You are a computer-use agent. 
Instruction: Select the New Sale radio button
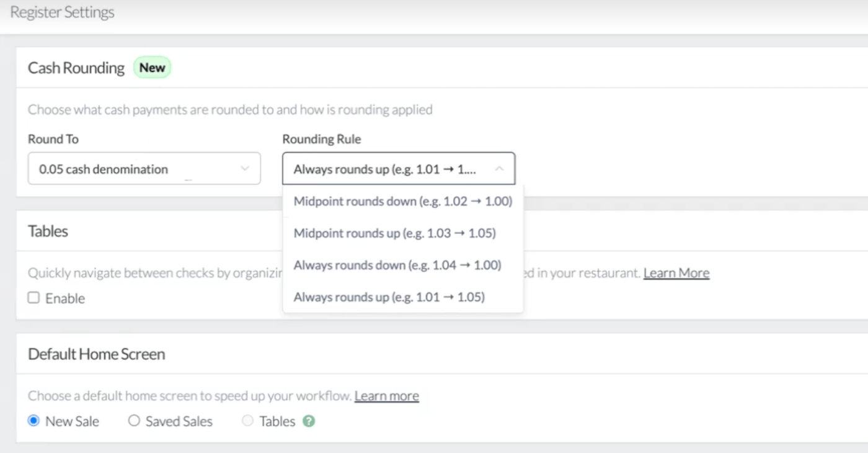pos(34,421)
